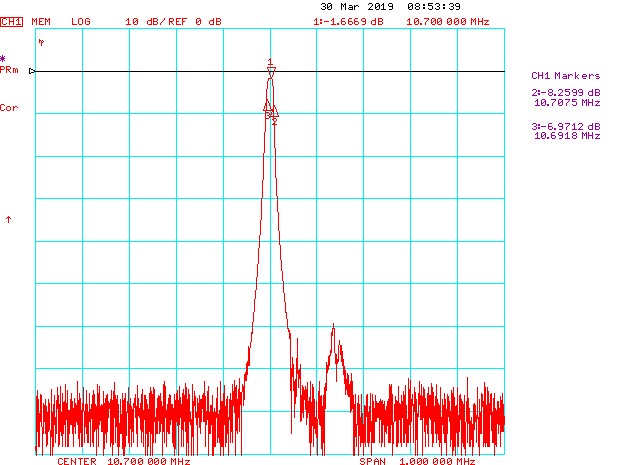Click marker 1 triangle at the trace peak

(x=270, y=70)
